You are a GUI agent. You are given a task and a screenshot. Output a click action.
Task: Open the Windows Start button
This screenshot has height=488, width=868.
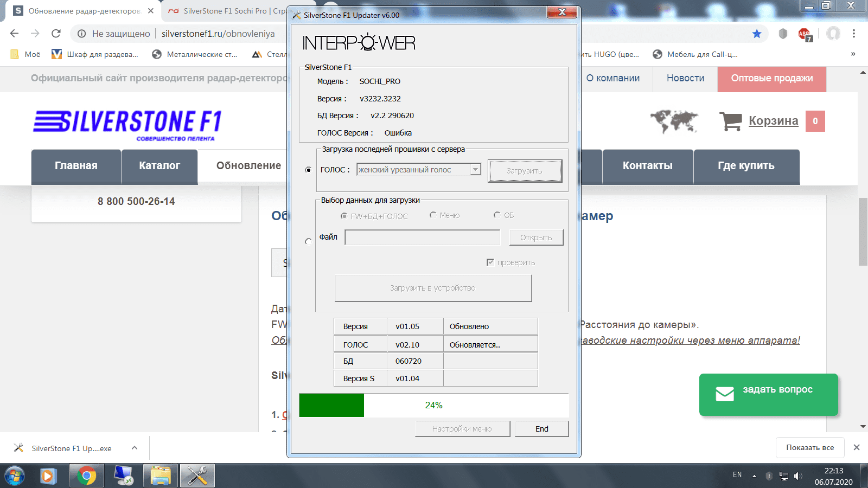(15, 476)
